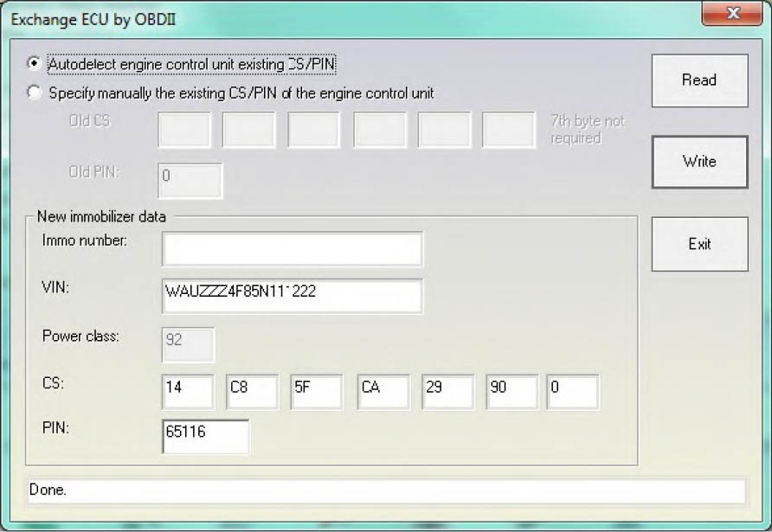Click the Done status bar
Viewport: 772px width, 532px height.
(x=386, y=490)
